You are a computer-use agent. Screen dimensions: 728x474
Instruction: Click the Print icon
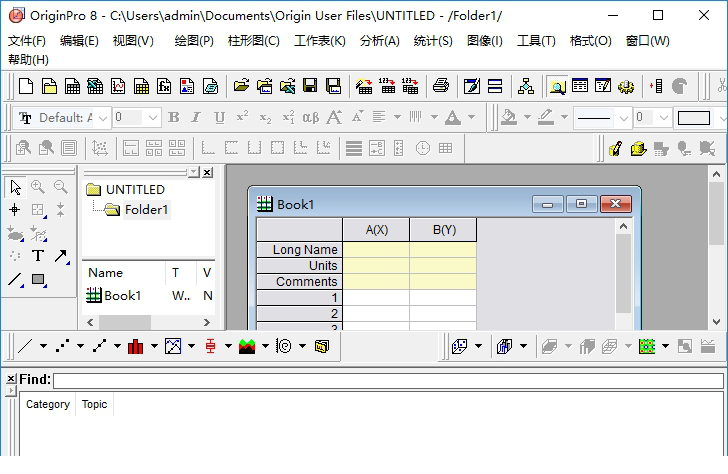pos(441,86)
